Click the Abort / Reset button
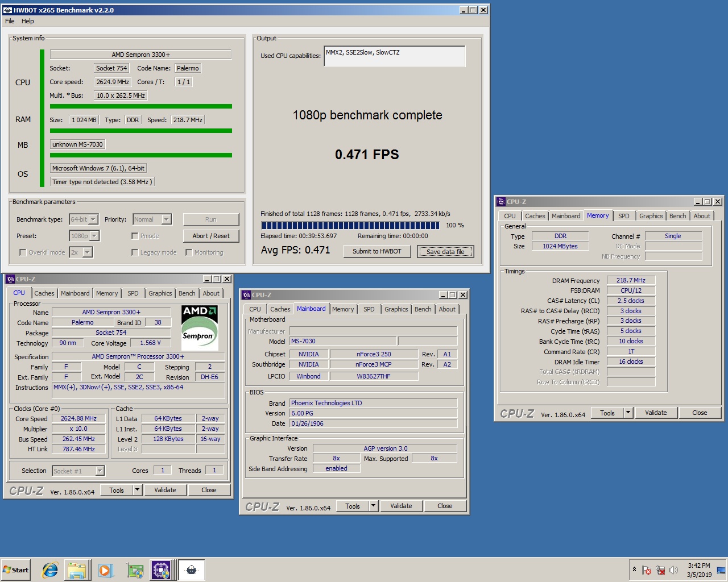The image size is (728, 582). [211, 236]
